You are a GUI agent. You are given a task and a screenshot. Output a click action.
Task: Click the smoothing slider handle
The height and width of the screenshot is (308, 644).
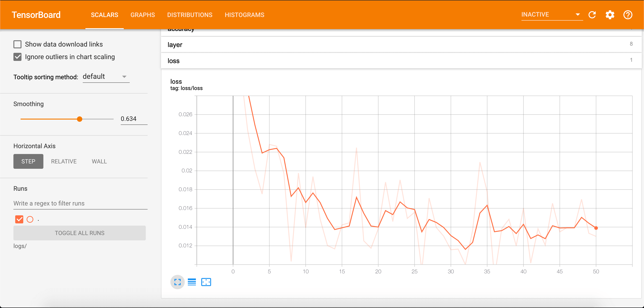pyautogui.click(x=80, y=119)
